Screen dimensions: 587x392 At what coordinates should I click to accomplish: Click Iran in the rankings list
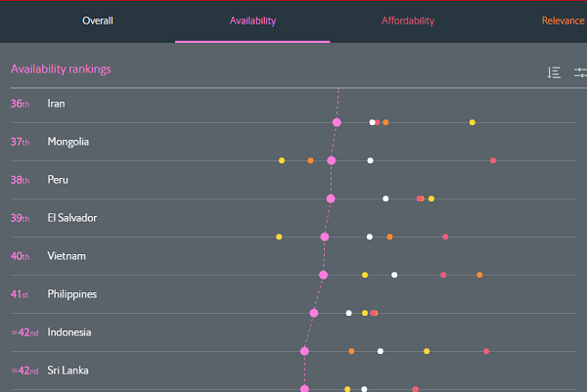pyautogui.click(x=56, y=104)
